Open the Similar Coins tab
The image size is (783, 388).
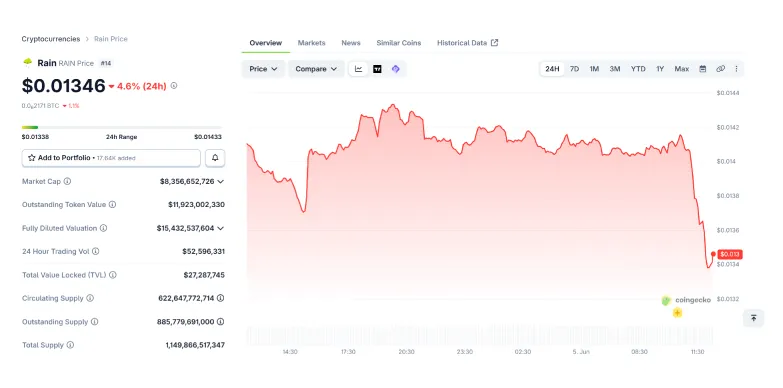(398, 43)
